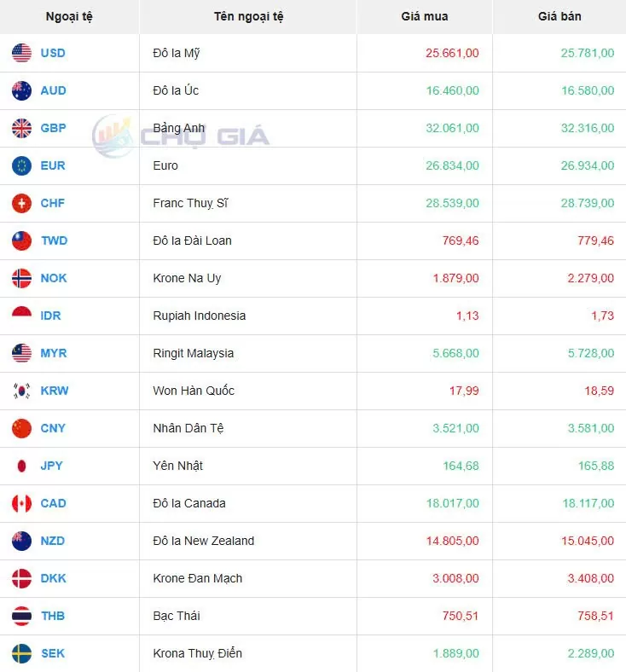Viewport: 626px width, 672px height.
Task: Click the British flag icon
Action: [x=21, y=128]
